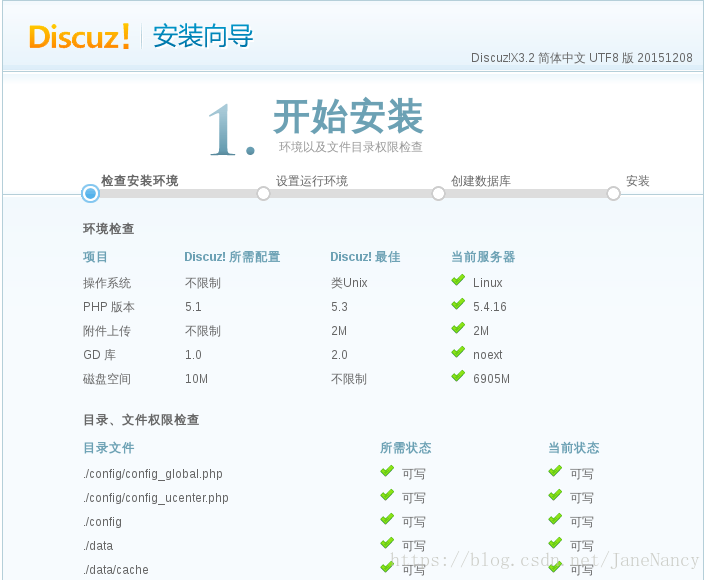Screen dimensions: 711x580
Task: Click the 当前状态 column header
Action: (574, 448)
